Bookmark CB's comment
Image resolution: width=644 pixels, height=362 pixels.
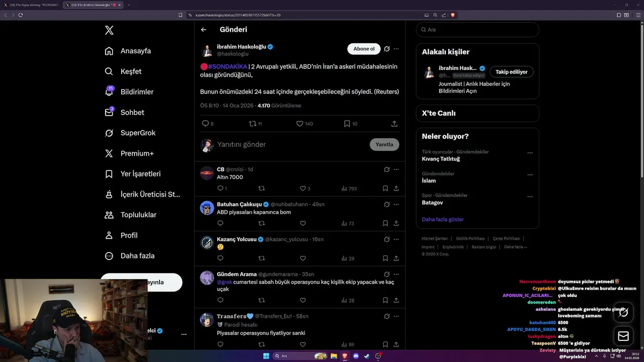point(385,189)
